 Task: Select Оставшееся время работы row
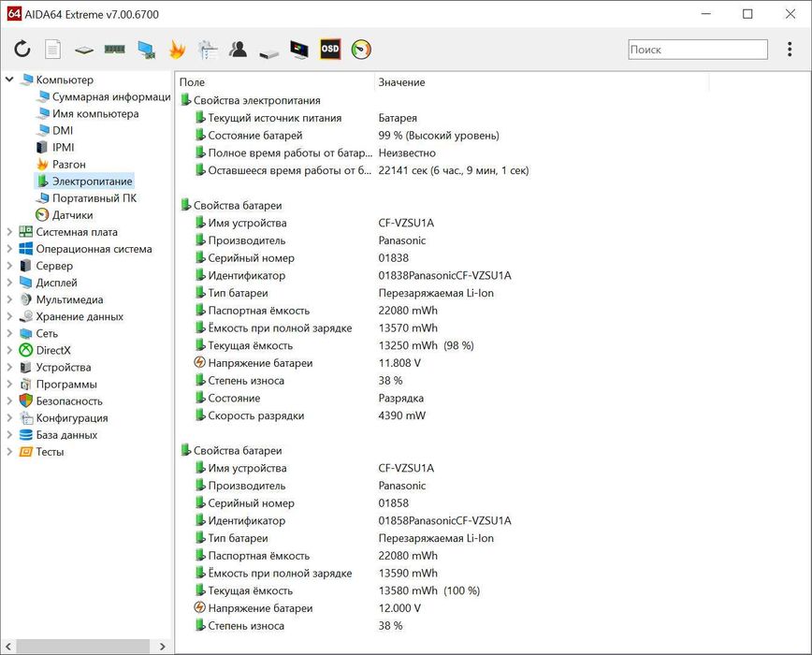coord(361,170)
